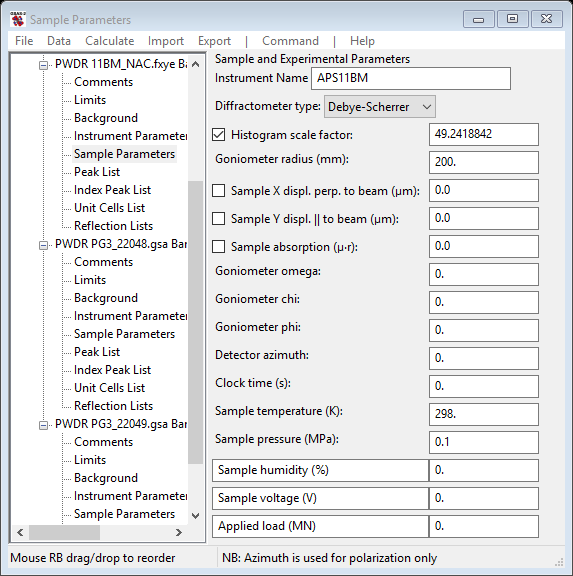573x576 pixels.
Task: Select Instrument Parameters under 11BM_NAC histogram
Action: tap(130, 136)
